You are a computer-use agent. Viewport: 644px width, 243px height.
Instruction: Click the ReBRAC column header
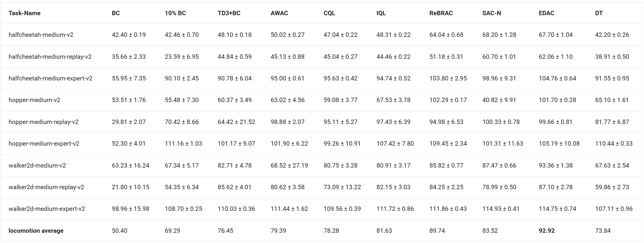[441, 13]
